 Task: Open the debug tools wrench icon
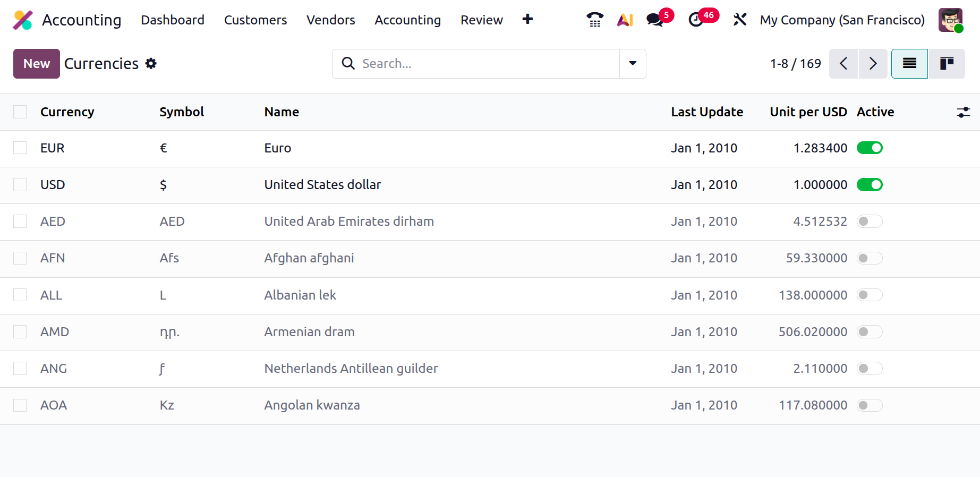click(740, 20)
